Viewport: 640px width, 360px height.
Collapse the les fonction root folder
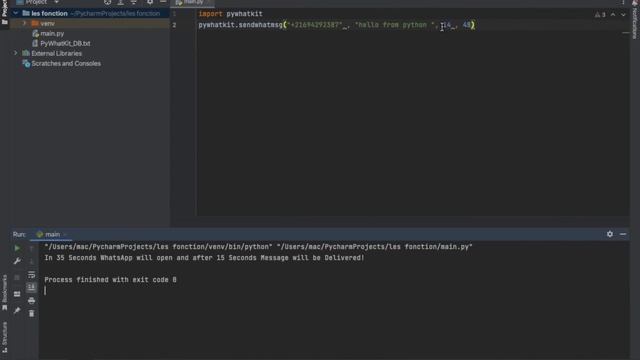(x=16, y=13)
